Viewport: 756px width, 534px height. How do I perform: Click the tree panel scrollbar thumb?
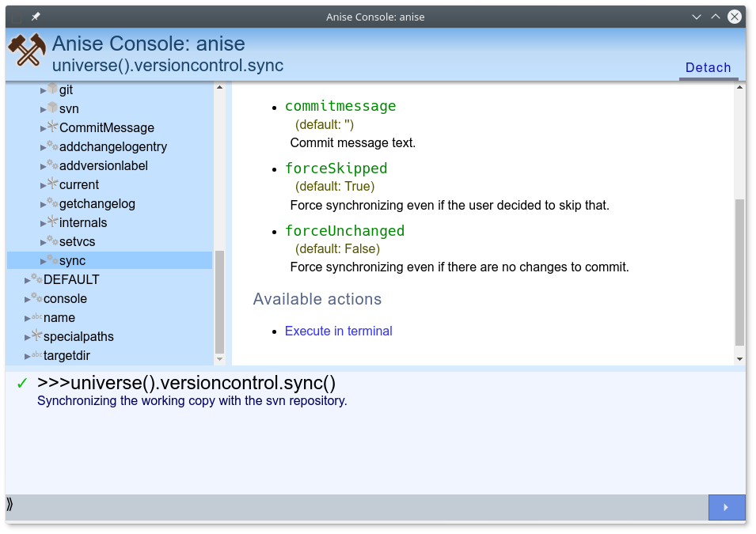(x=219, y=302)
